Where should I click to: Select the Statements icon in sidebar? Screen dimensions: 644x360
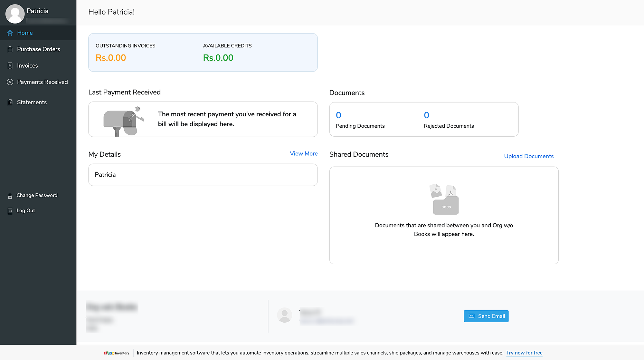click(10, 102)
